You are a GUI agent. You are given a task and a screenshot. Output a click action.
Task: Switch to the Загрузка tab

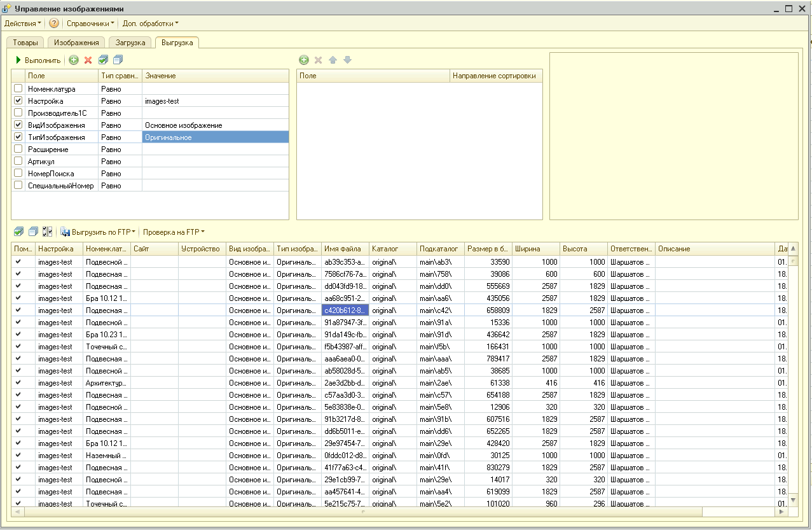click(x=130, y=43)
